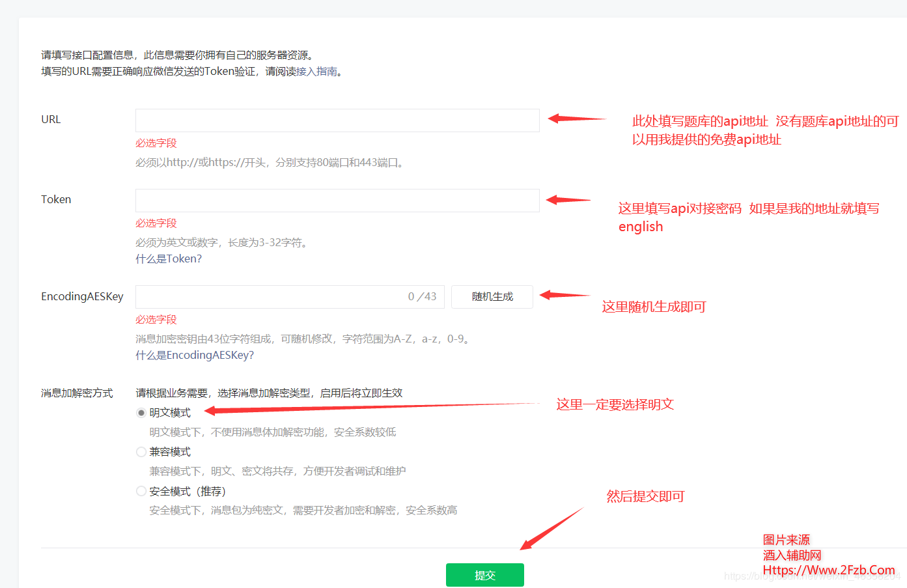907x588 pixels.
Task: Open the 什么是Token? help link
Action: point(169,259)
